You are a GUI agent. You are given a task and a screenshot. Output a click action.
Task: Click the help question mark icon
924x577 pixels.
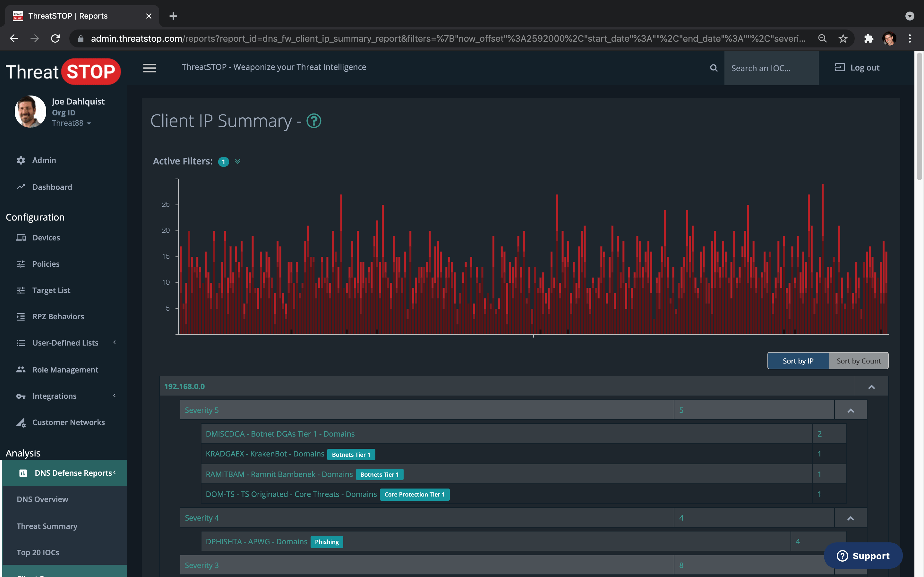[314, 121]
